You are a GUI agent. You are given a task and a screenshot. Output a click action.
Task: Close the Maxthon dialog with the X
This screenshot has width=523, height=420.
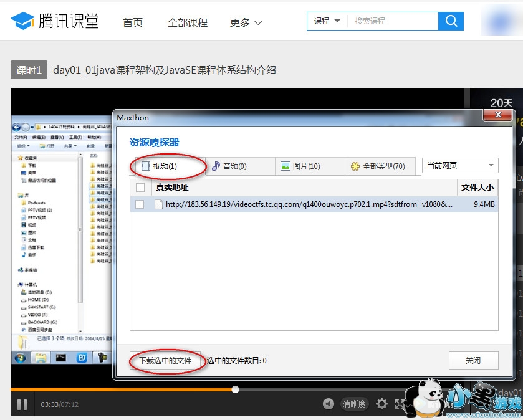click(x=497, y=115)
